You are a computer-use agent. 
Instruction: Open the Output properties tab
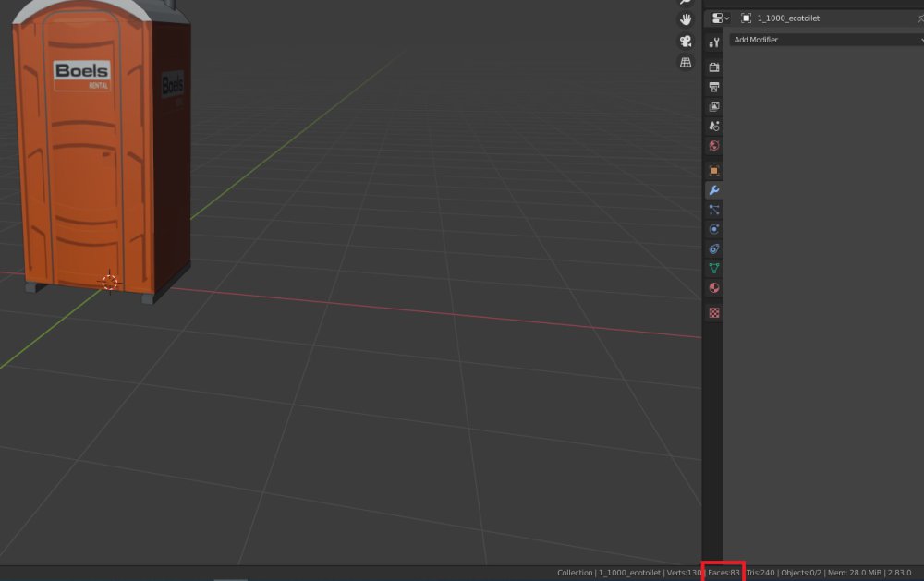tap(714, 87)
